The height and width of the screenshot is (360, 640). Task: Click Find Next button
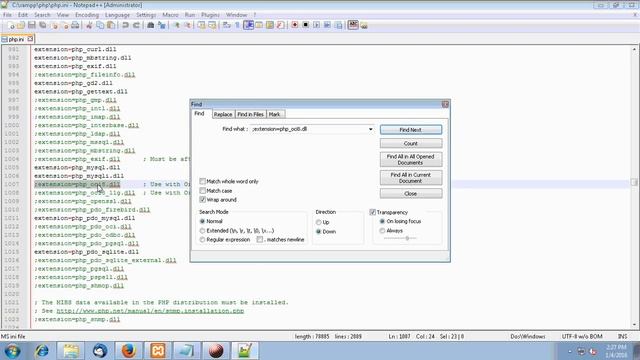411,130
